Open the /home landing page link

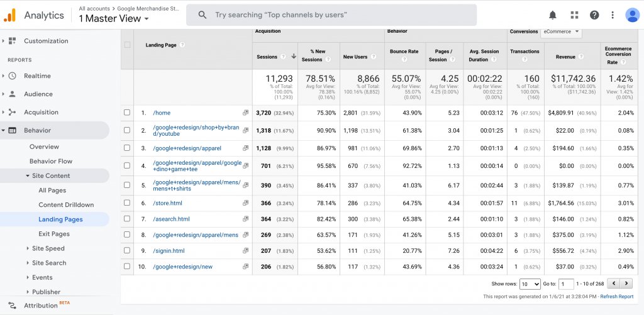(162, 113)
